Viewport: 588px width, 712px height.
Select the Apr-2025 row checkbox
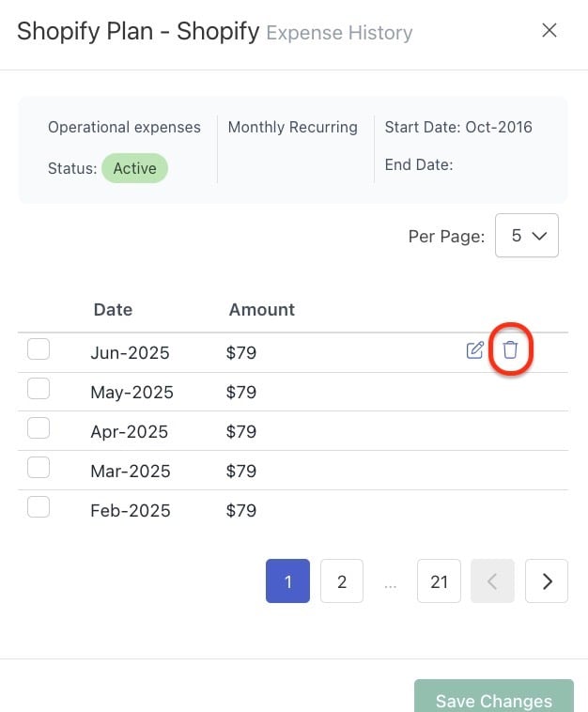click(39, 428)
